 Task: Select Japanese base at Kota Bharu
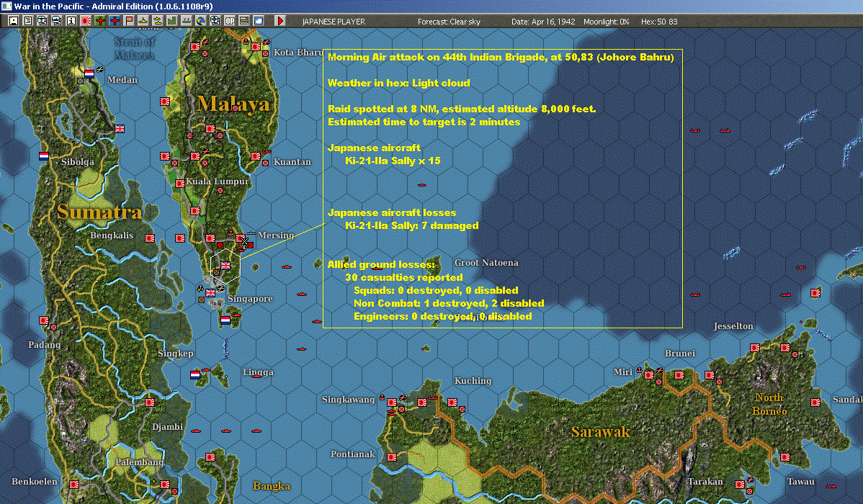coord(256,47)
